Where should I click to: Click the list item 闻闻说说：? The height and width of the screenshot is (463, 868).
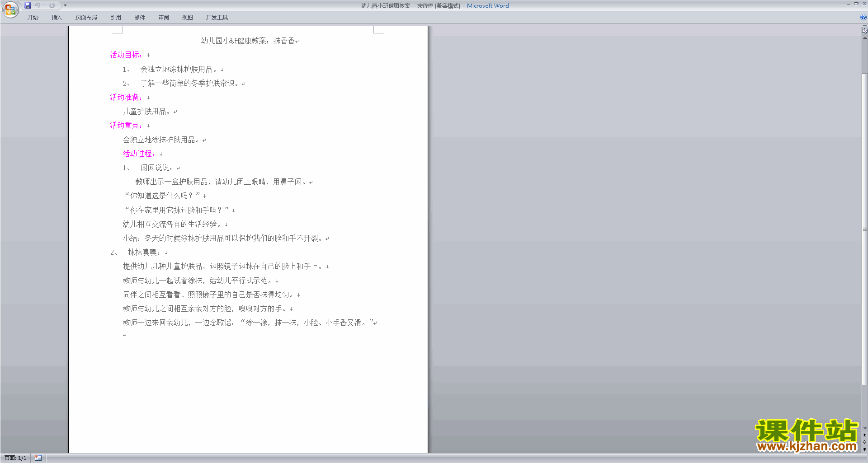point(156,168)
